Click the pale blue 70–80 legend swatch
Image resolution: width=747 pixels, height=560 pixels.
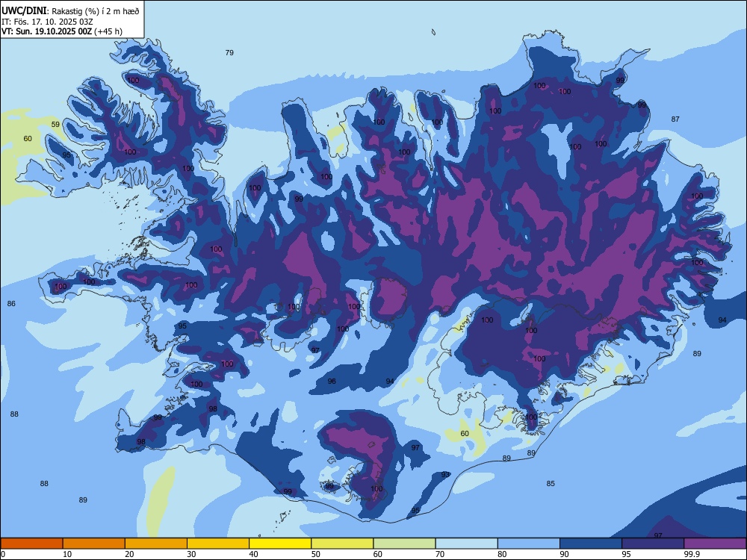click(x=466, y=544)
